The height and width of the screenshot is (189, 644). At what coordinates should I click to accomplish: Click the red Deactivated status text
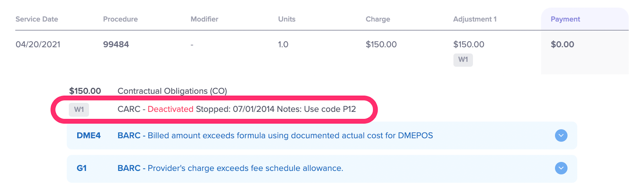[x=170, y=109]
